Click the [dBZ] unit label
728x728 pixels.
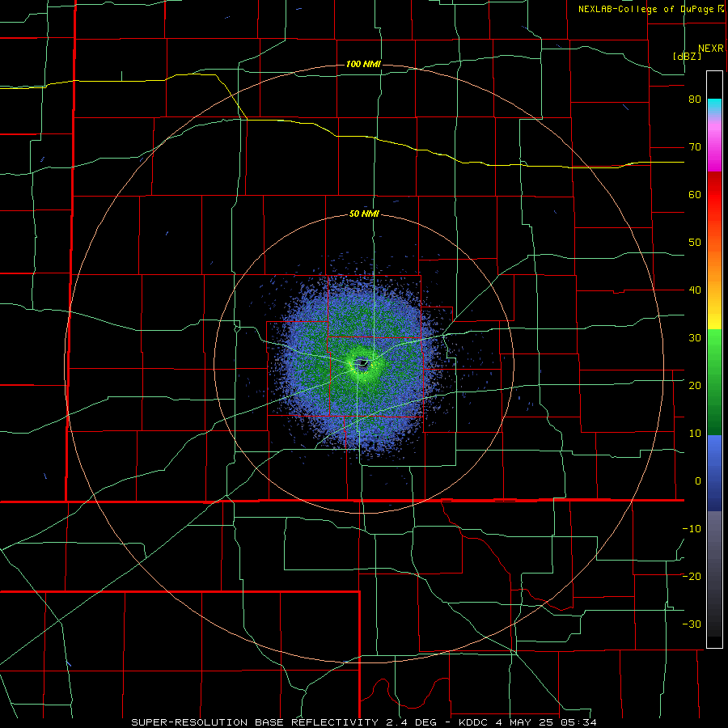point(687,57)
